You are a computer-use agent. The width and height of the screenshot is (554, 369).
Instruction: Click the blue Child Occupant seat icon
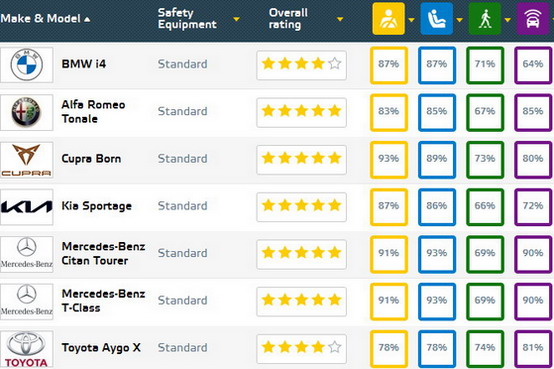[436, 19]
